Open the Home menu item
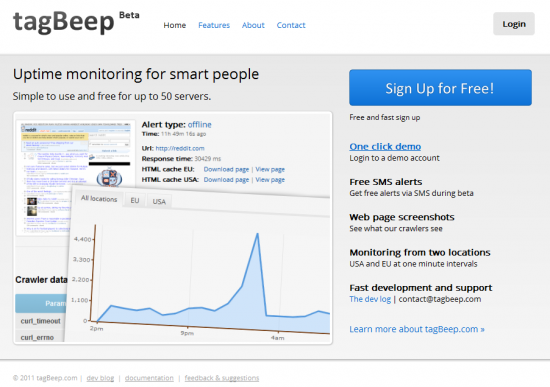Viewport: 550px width, 387px height. [x=175, y=25]
